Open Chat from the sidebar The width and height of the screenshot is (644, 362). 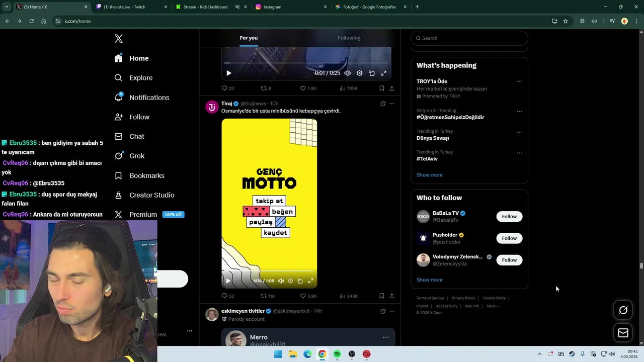click(129, 136)
